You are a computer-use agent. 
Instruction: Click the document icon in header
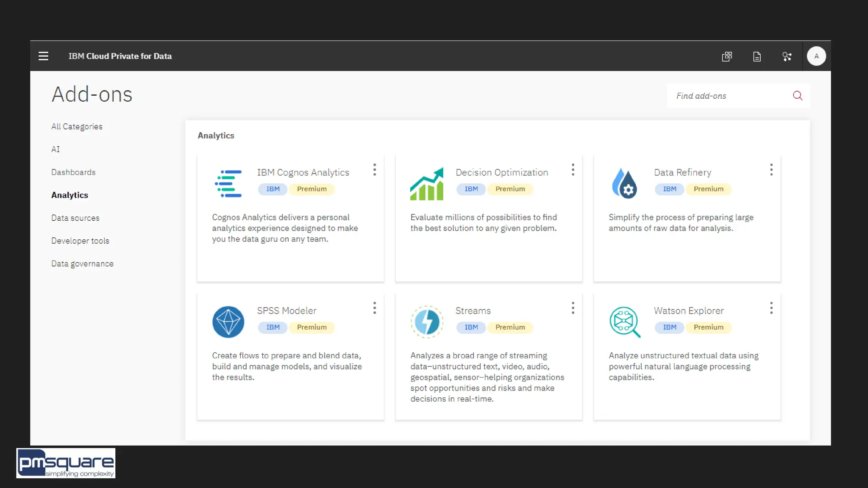click(757, 56)
